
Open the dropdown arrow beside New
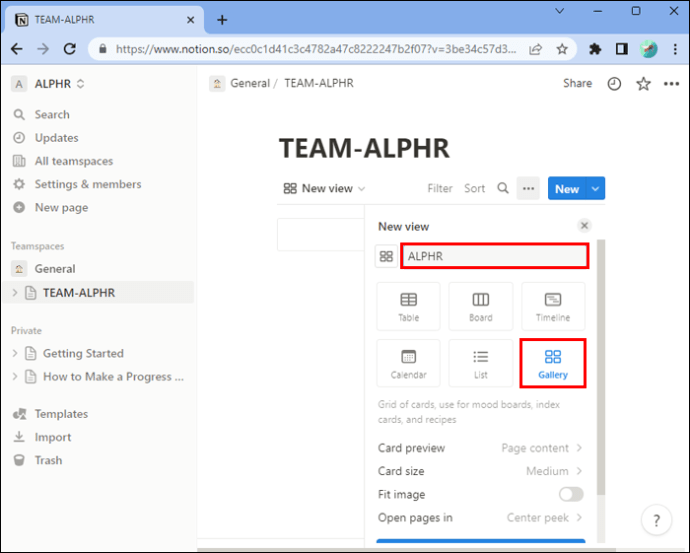coord(595,189)
